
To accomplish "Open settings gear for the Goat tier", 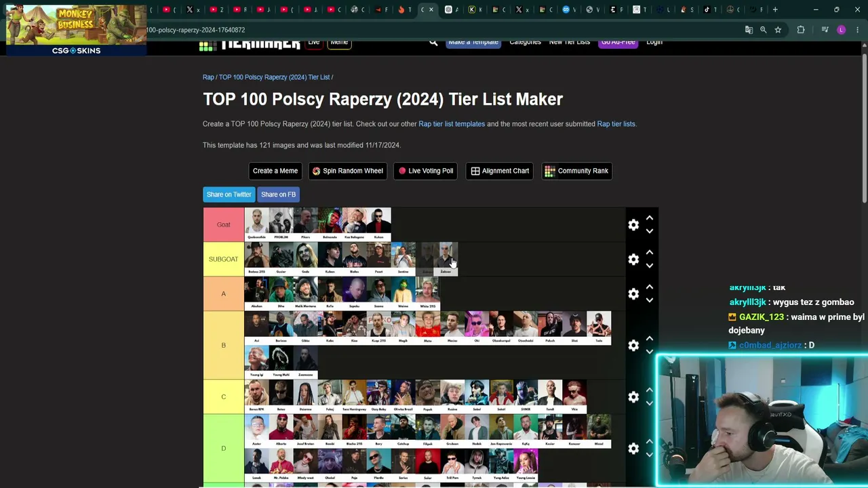I will tap(633, 225).
